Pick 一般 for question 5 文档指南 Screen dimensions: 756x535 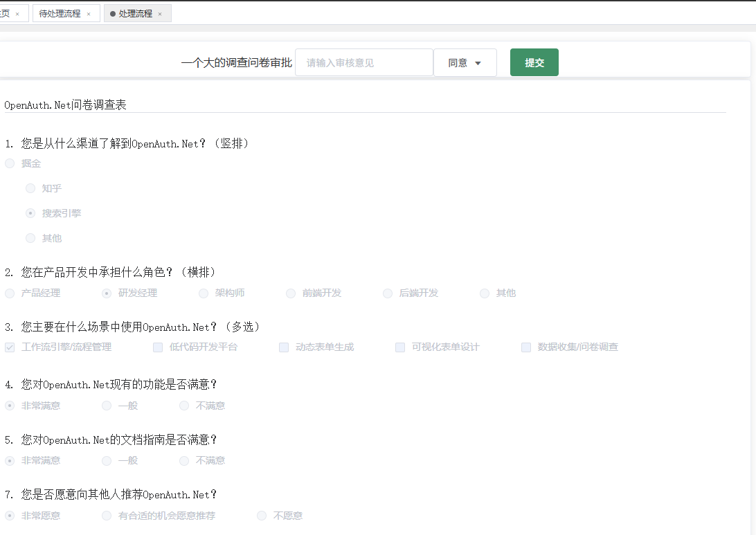pyautogui.click(x=107, y=461)
